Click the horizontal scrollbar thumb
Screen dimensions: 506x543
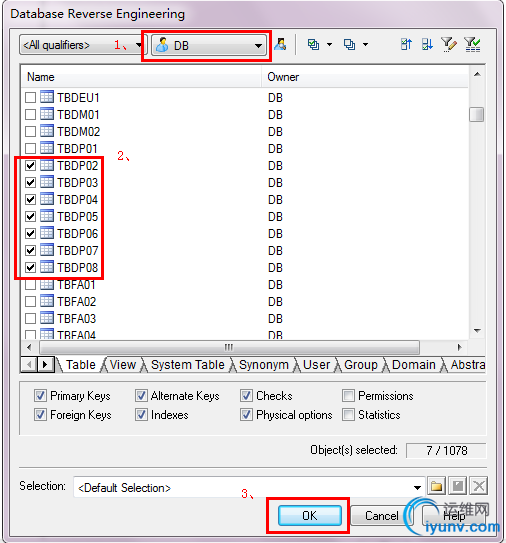229,347
